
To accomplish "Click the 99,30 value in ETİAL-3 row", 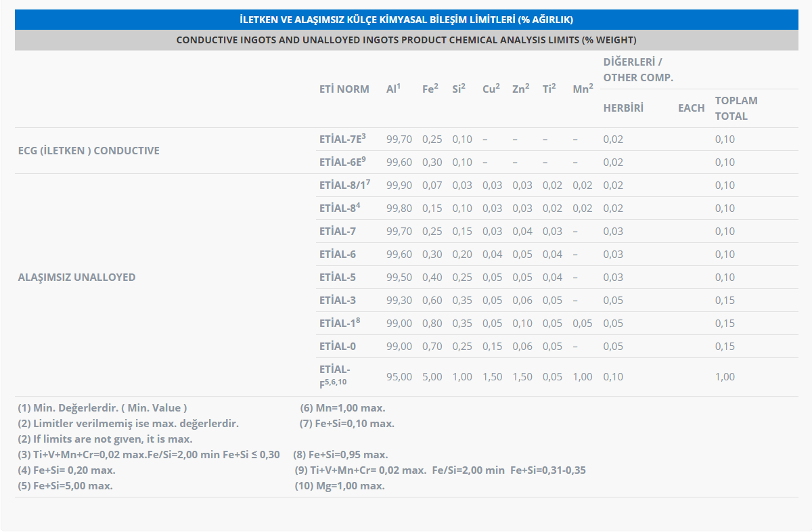I will click(x=399, y=301).
